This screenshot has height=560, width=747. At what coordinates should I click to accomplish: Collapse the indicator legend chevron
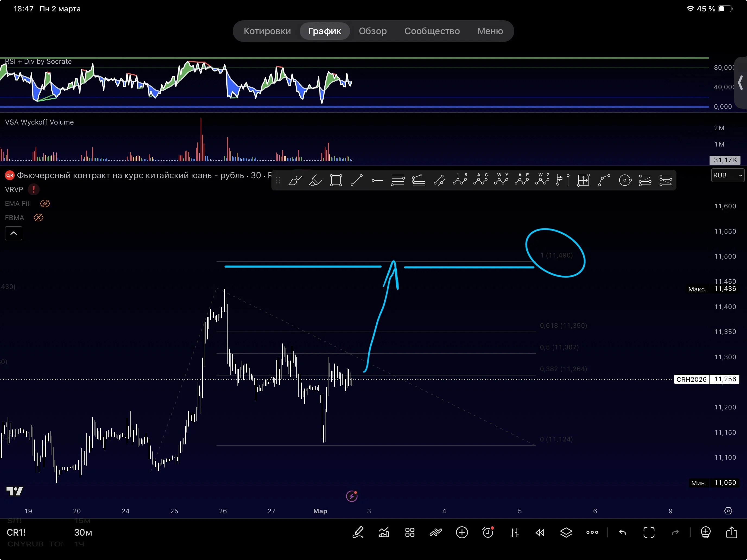point(14,233)
